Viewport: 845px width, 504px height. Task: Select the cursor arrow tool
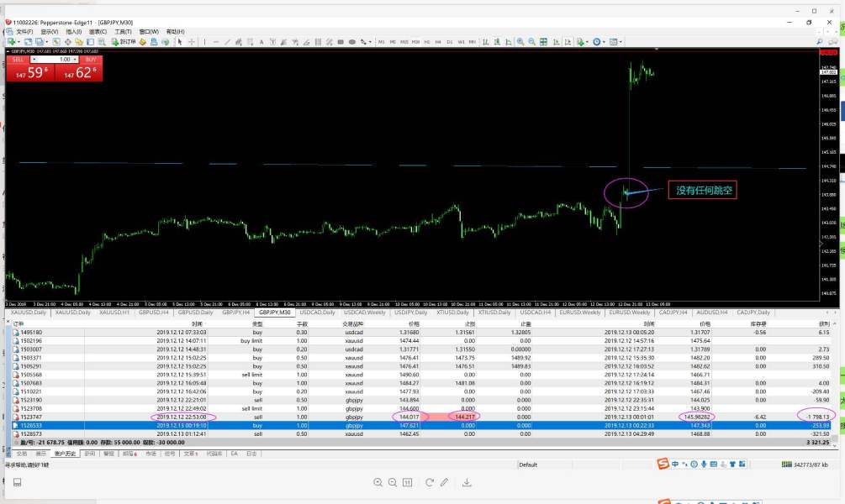180,41
